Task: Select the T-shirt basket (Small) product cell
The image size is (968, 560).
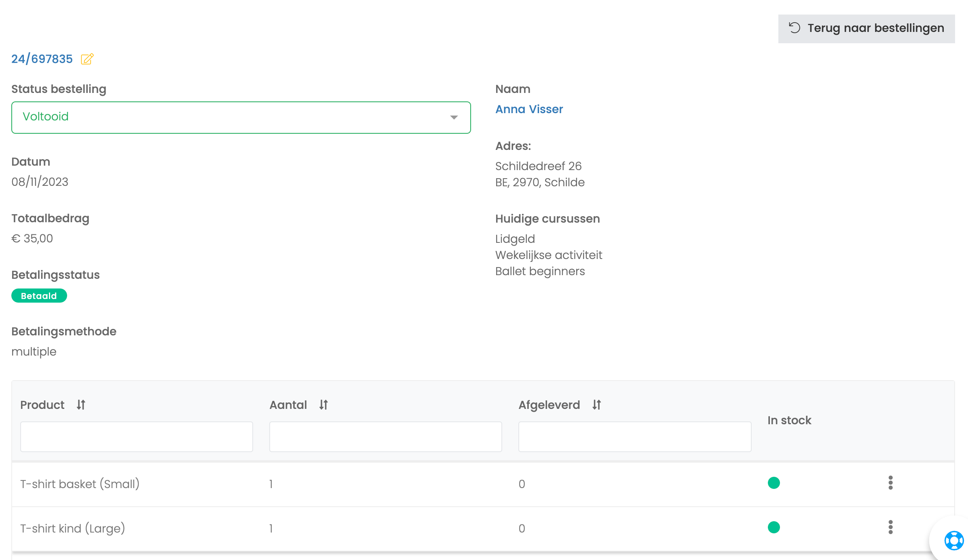Action: pyautogui.click(x=80, y=484)
